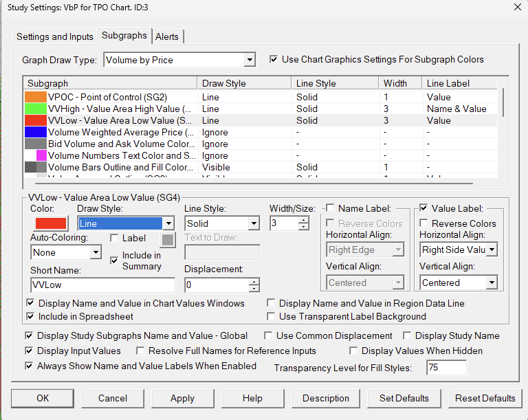Click the Displacement input field
The image size is (528, 420).
tap(217, 285)
